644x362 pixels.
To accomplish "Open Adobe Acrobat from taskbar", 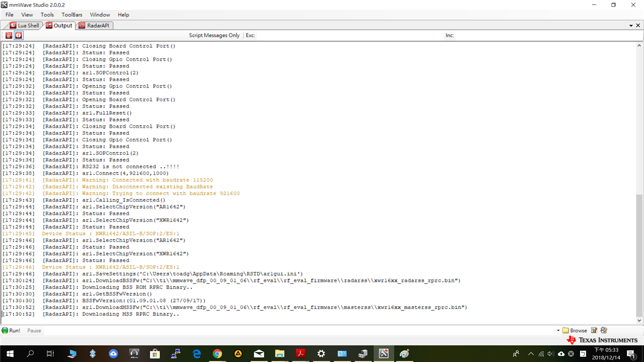I will [x=301, y=354].
